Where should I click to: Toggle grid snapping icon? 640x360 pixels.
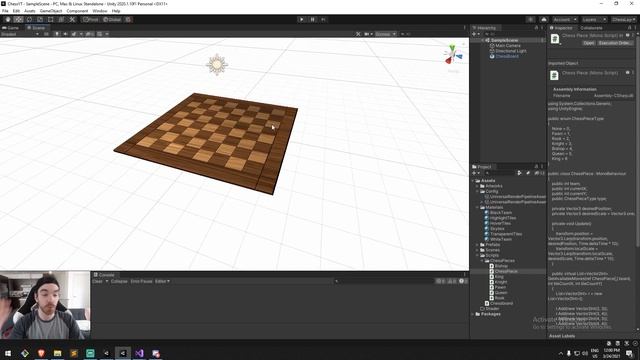(128, 19)
